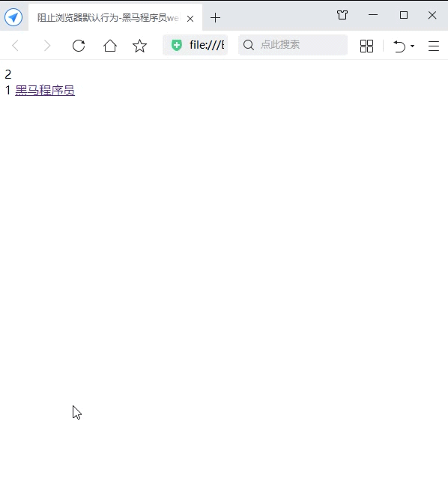Viewport: 448px width, 502px height.
Task: Click the magnifier search icon
Action: (249, 45)
